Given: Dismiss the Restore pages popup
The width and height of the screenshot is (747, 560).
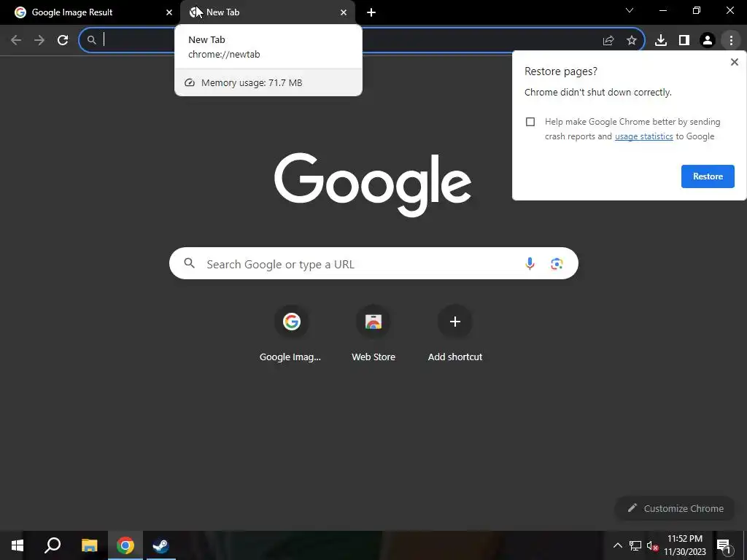Looking at the screenshot, I should tap(735, 62).
